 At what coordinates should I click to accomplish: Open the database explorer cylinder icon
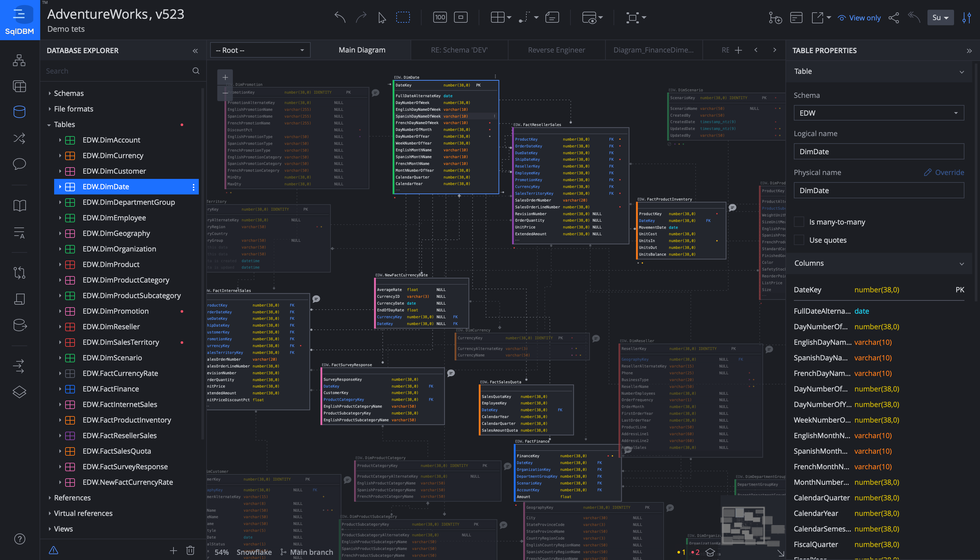[x=19, y=111]
